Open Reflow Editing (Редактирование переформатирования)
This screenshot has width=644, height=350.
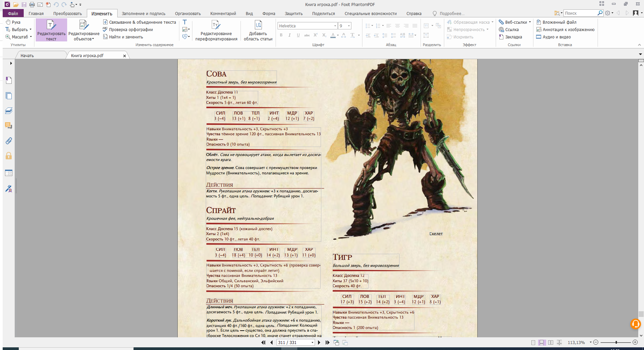216,30
